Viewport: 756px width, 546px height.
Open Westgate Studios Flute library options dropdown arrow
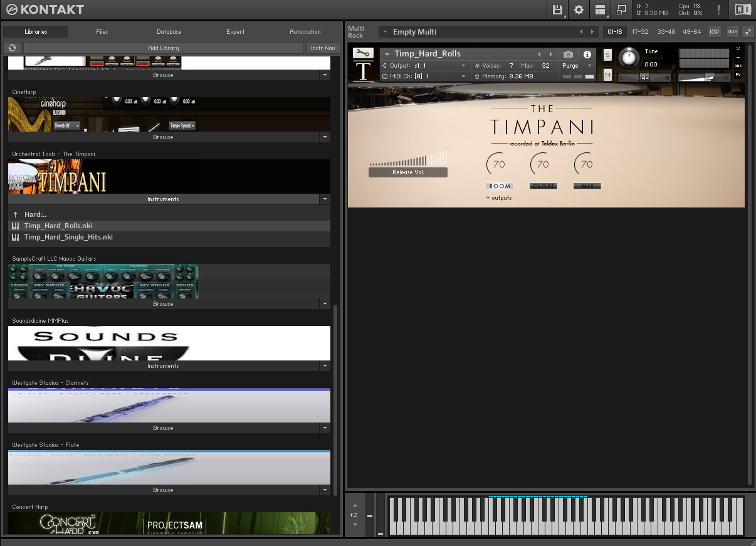[x=325, y=490]
